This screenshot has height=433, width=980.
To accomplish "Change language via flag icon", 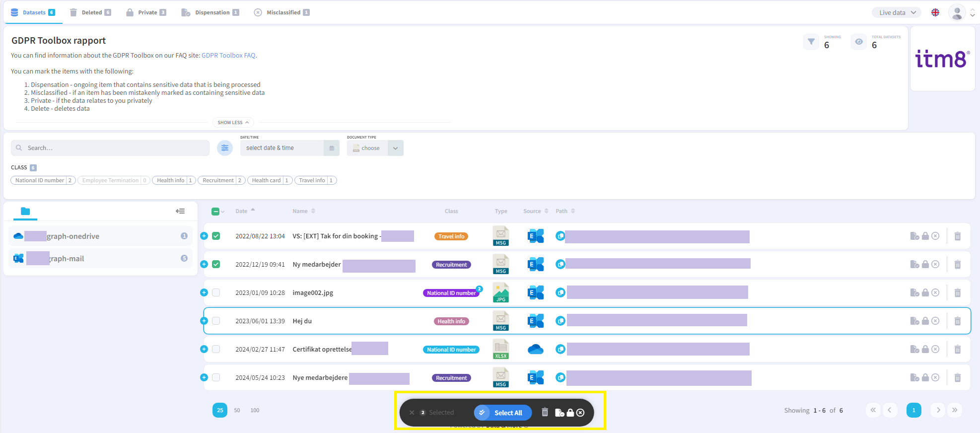I will [935, 12].
